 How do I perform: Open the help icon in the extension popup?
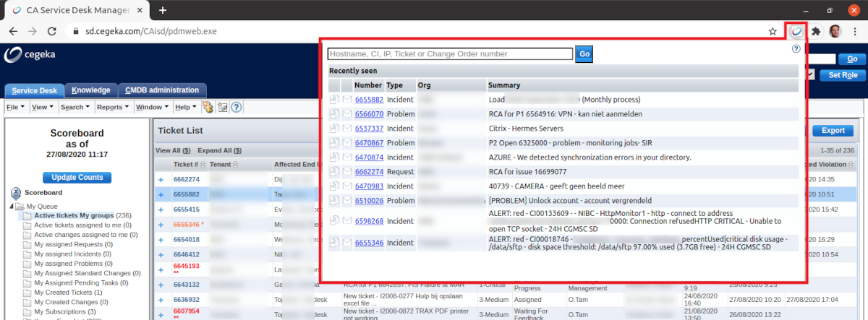pos(796,49)
